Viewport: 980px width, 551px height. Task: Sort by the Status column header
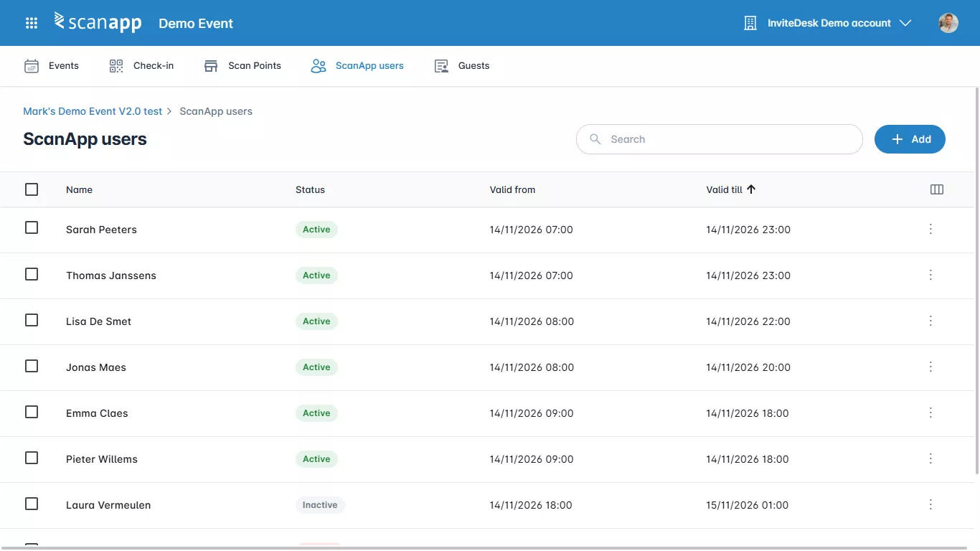310,189
